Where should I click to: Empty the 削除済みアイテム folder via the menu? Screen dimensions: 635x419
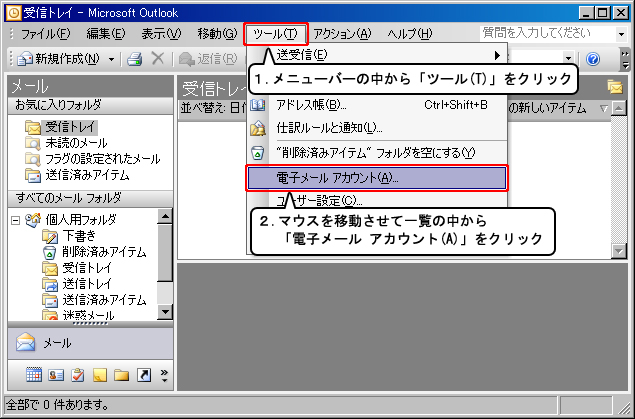click(377, 153)
